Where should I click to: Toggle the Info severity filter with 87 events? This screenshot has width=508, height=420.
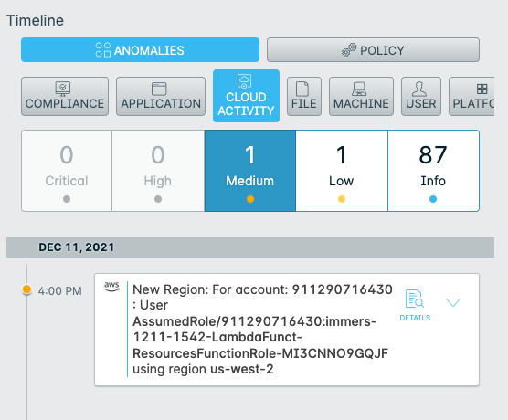tap(433, 171)
